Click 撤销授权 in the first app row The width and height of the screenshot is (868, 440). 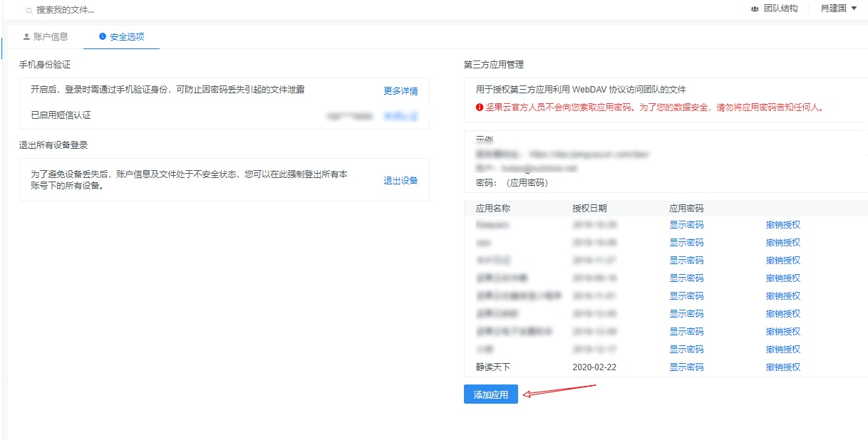pos(783,225)
